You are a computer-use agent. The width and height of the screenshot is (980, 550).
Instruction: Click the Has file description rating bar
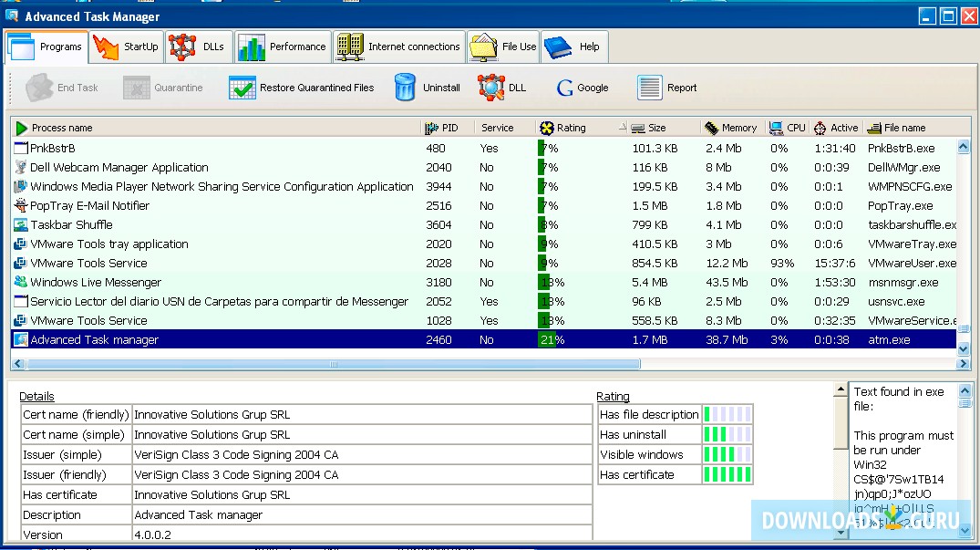click(x=727, y=414)
